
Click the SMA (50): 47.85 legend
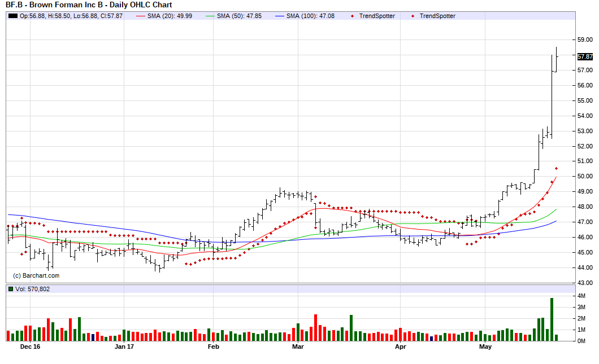coord(234,16)
